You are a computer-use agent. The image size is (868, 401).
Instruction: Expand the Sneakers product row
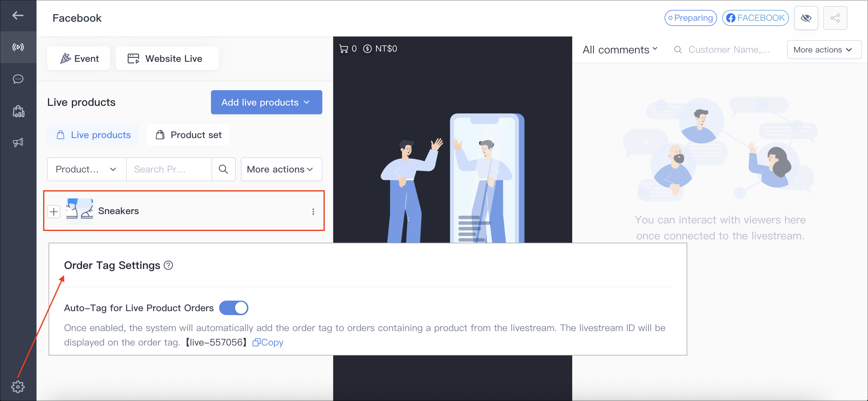[x=54, y=211]
